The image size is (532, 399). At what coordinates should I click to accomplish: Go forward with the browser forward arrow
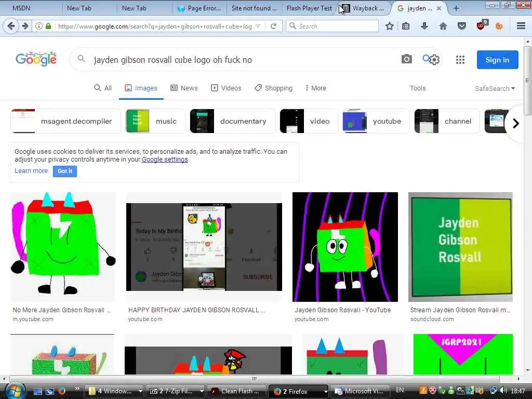tap(25, 26)
